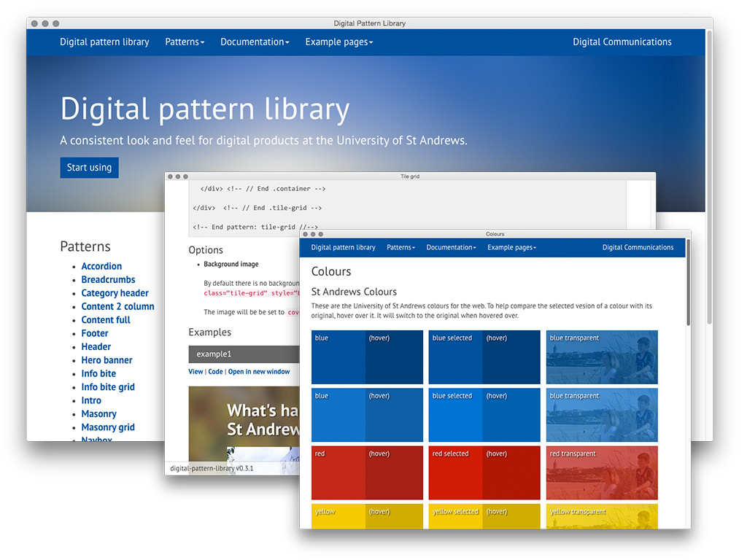Open the Masonry grid pattern link
This screenshot has width=747, height=560.
pos(108,427)
